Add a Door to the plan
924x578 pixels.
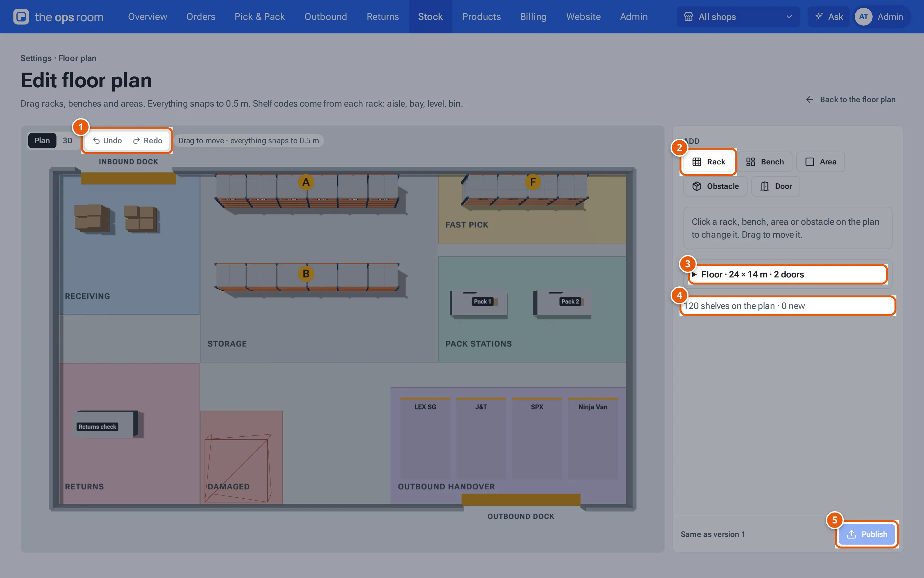click(x=775, y=186)
